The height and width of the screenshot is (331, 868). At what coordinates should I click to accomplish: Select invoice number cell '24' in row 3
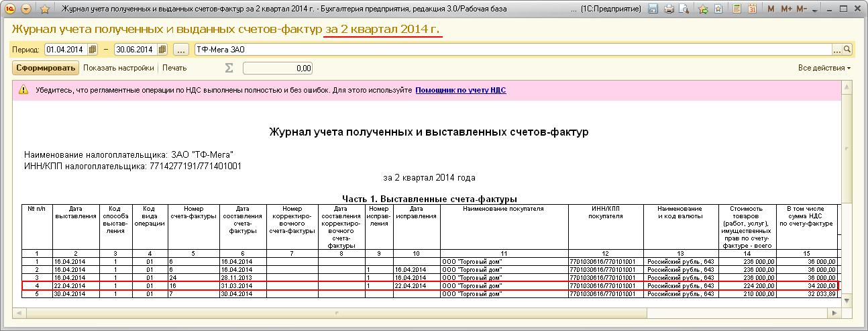tap(193, 277)
